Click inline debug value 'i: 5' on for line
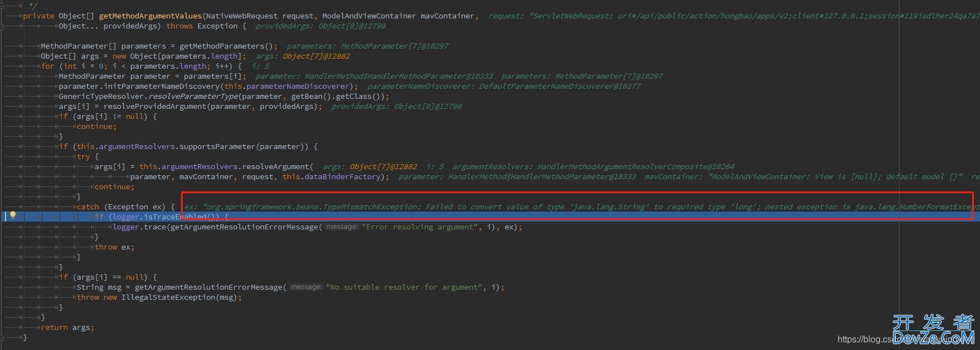 260,66
